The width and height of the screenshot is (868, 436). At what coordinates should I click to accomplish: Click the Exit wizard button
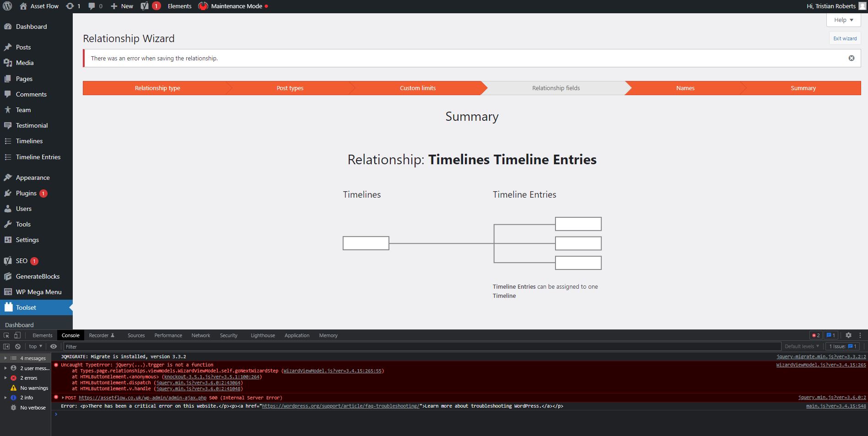(845, 38)
